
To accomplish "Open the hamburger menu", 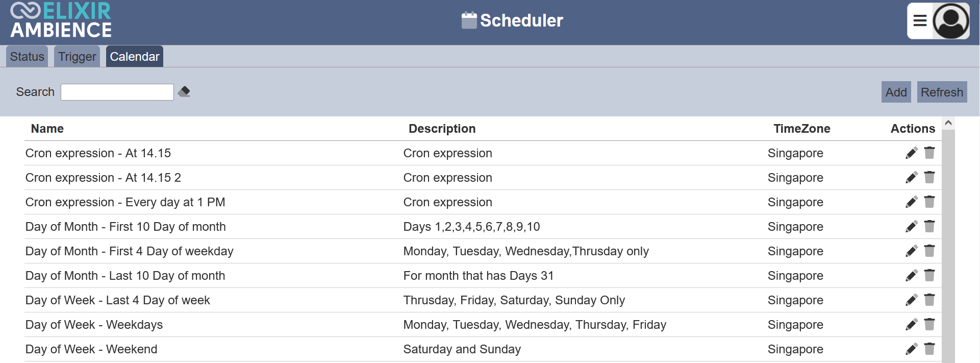I will [x=920, y=21].
